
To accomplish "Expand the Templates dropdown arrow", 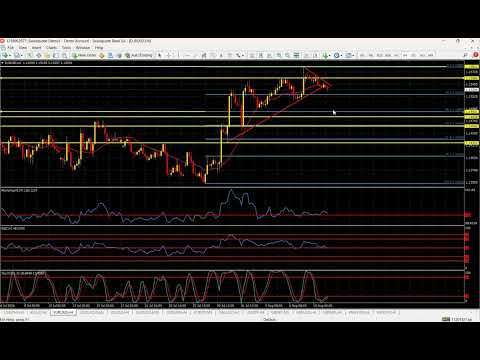I will coord(354,55).
